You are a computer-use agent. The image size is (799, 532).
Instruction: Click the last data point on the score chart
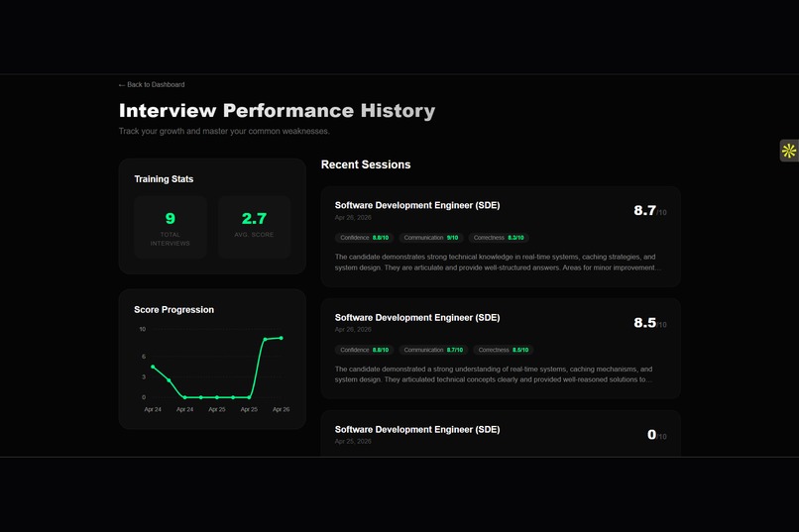coord(281,338)
